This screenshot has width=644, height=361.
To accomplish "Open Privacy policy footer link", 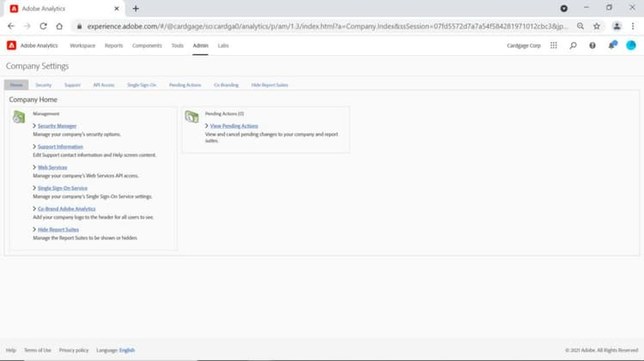I will point(74,350).
